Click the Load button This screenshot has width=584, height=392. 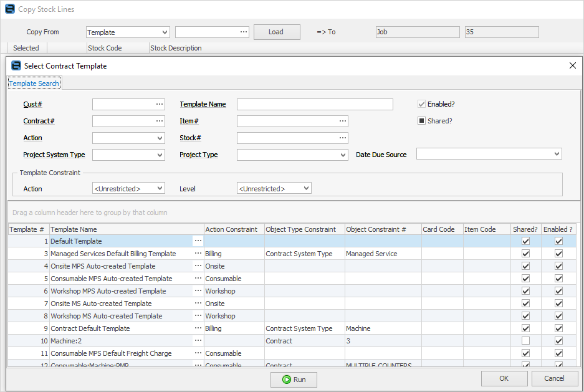point(276,32)
